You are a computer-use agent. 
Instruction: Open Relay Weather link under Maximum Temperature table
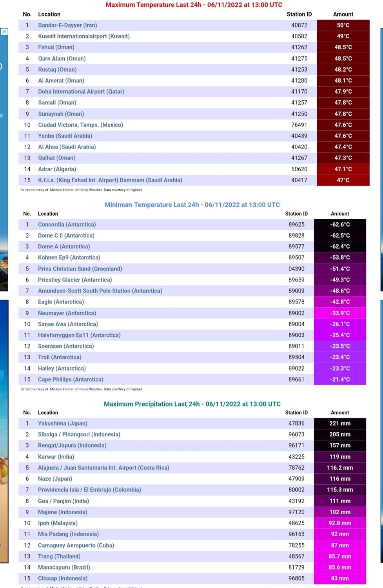(x=91, y=190)
